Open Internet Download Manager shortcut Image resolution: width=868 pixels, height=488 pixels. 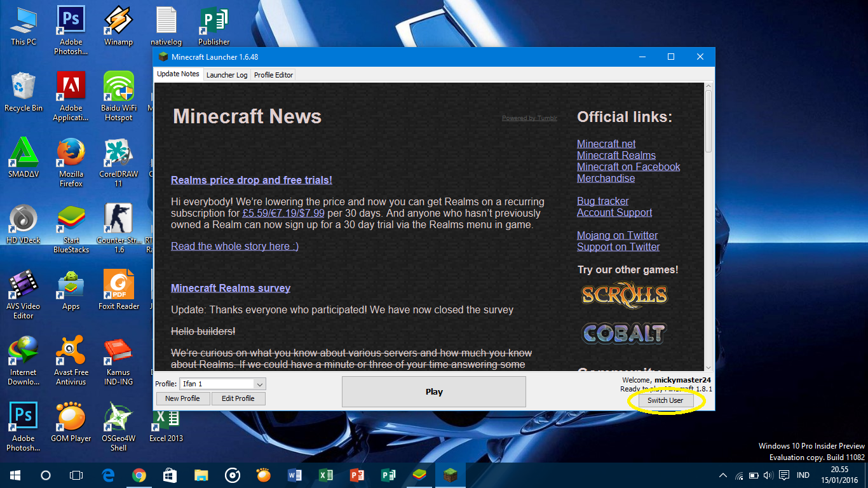click(24, 361)
